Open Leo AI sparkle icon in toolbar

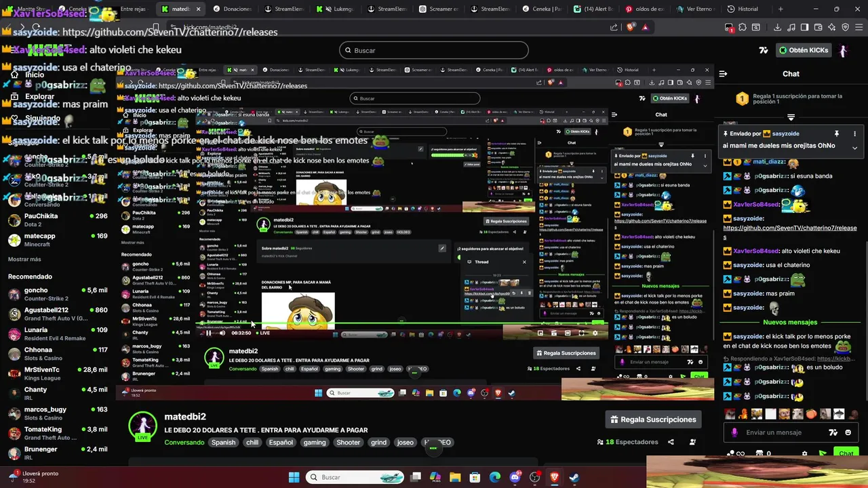[831, 27]
